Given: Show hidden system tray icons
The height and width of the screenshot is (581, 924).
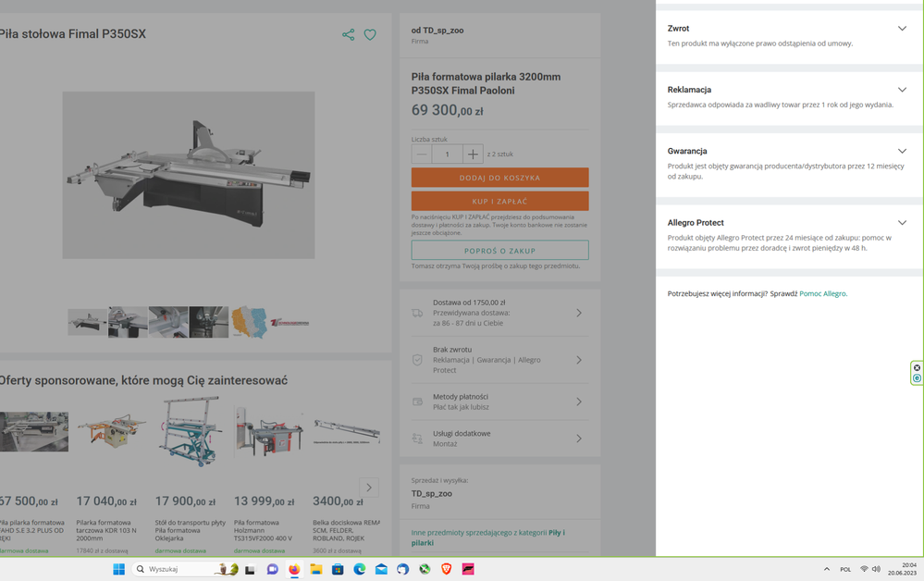Looking at the screenshot, I should 827,569.
